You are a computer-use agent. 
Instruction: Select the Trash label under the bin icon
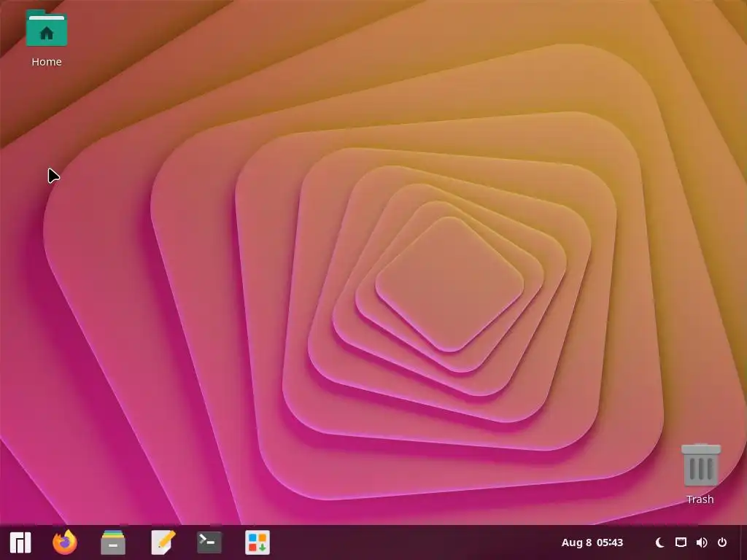[700, 499]
